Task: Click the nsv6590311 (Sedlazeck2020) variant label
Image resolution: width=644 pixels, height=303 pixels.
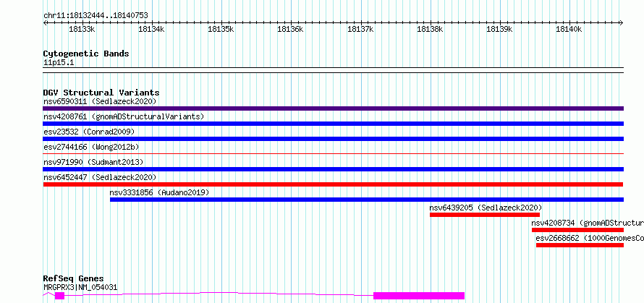Action: tap(100, 101)
